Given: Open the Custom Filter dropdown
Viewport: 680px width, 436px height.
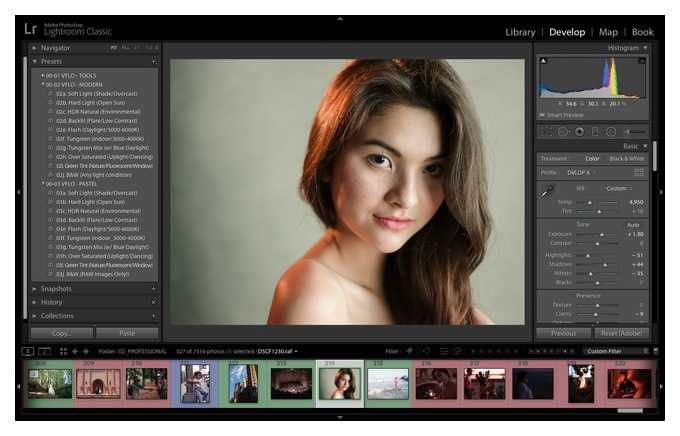Looking at the screenshot, I should point(617,351).
